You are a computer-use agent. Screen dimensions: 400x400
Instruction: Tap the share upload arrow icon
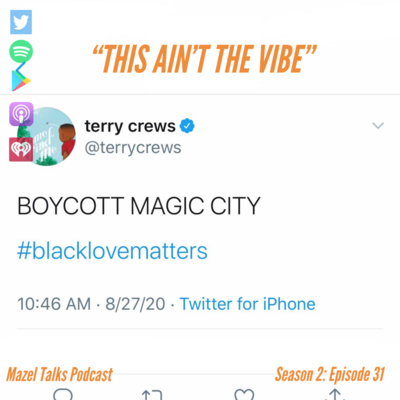(335, 394)
